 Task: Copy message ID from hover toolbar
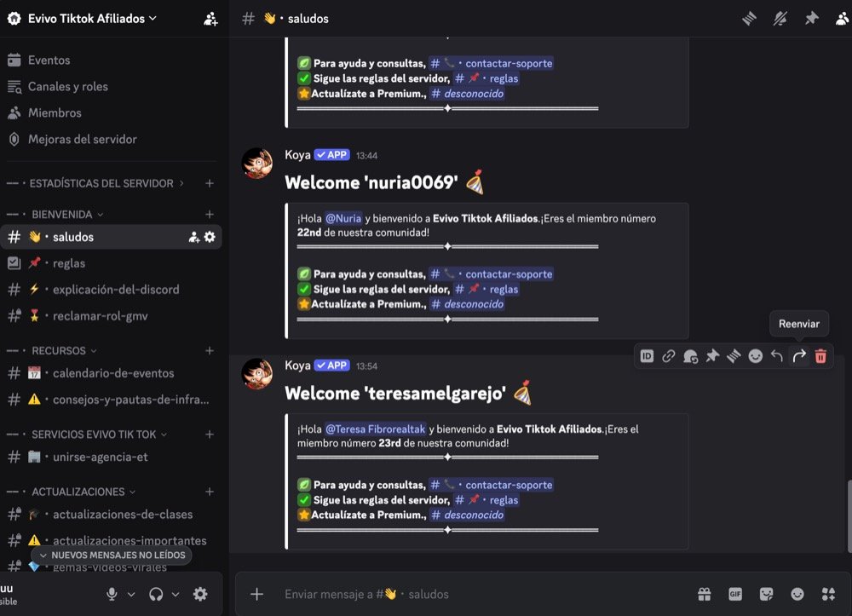[647, 356]
